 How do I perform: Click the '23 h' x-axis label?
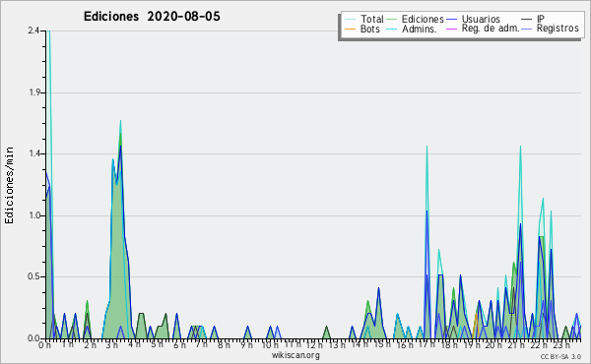click(x=561, y=344)
